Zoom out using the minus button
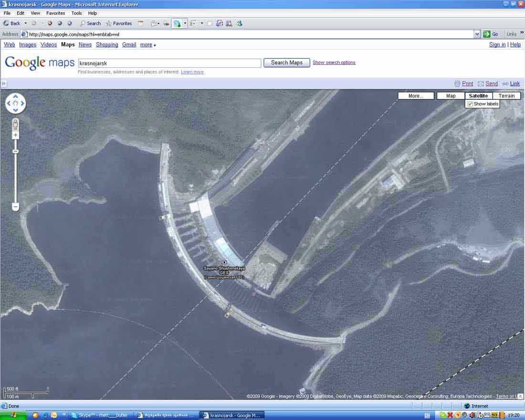Viewport: 525px width, 420px height. 15,207
